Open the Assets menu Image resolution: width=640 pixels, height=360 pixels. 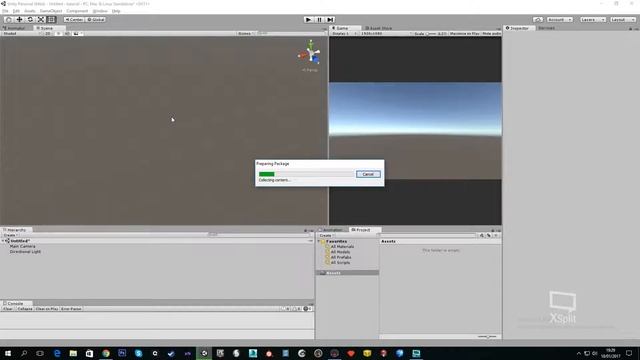click(x=30, y=11)
